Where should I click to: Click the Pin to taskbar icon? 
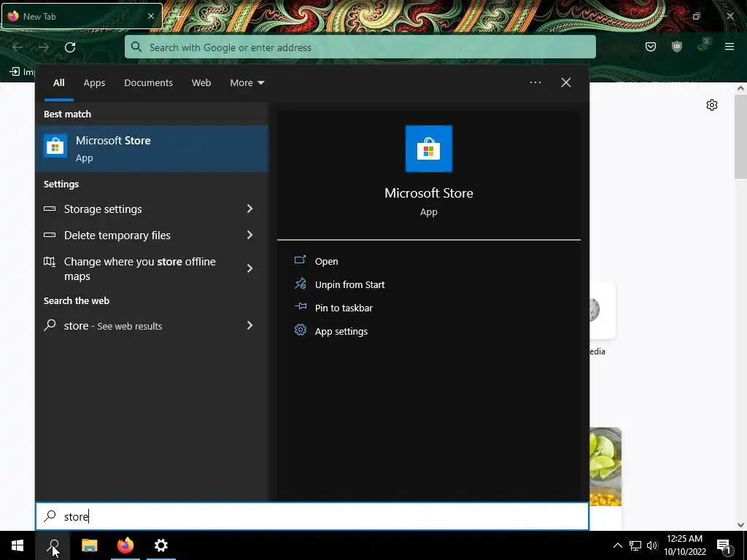tap(300, 307)
